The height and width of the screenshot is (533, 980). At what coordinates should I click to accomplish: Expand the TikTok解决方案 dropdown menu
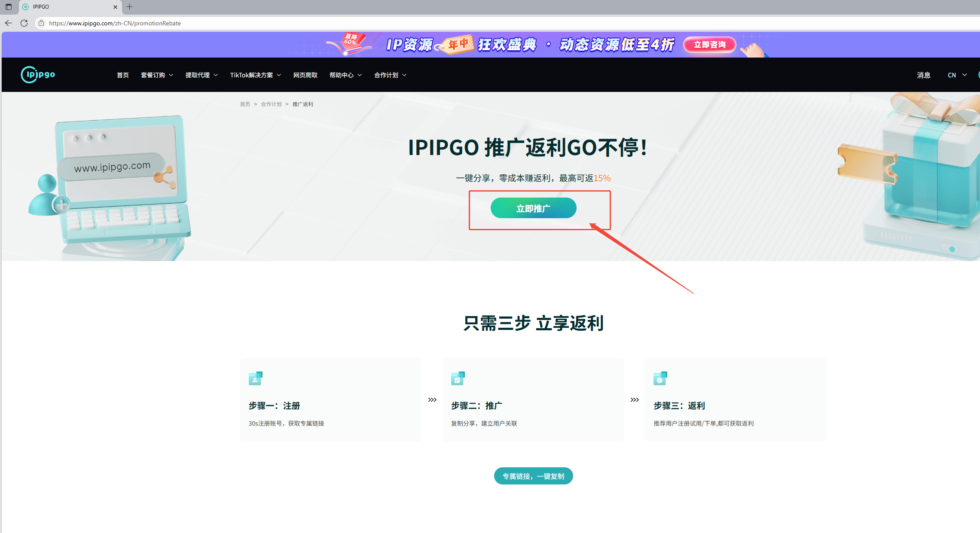(256, 75)
